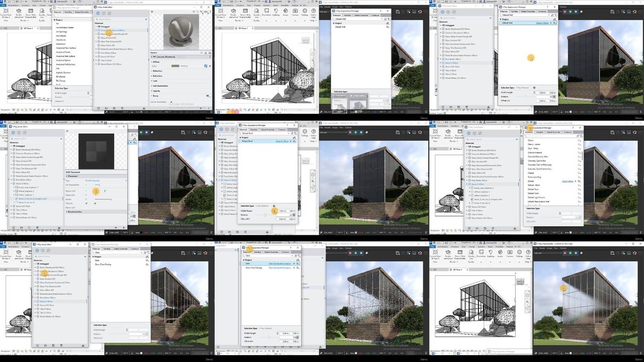Viewport: 644px width, 362px height.
Task: Click the Width field in the Default Roof manager
Action: [282, 211]
